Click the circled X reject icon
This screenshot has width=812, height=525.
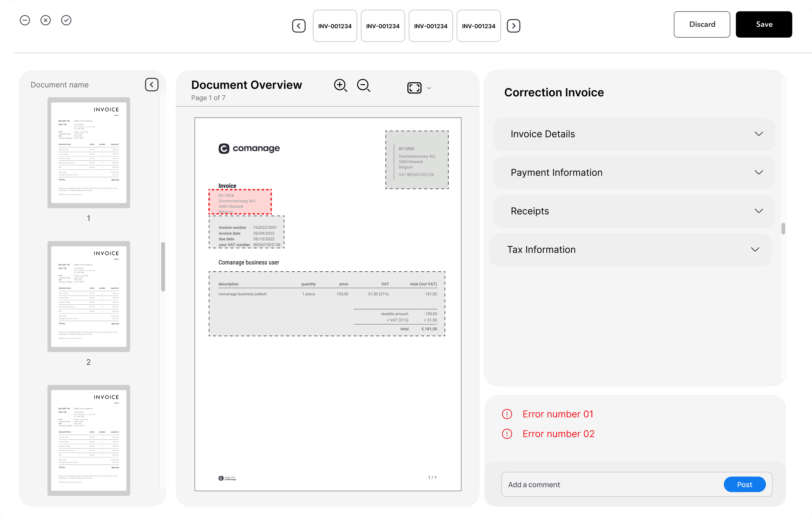46,20
